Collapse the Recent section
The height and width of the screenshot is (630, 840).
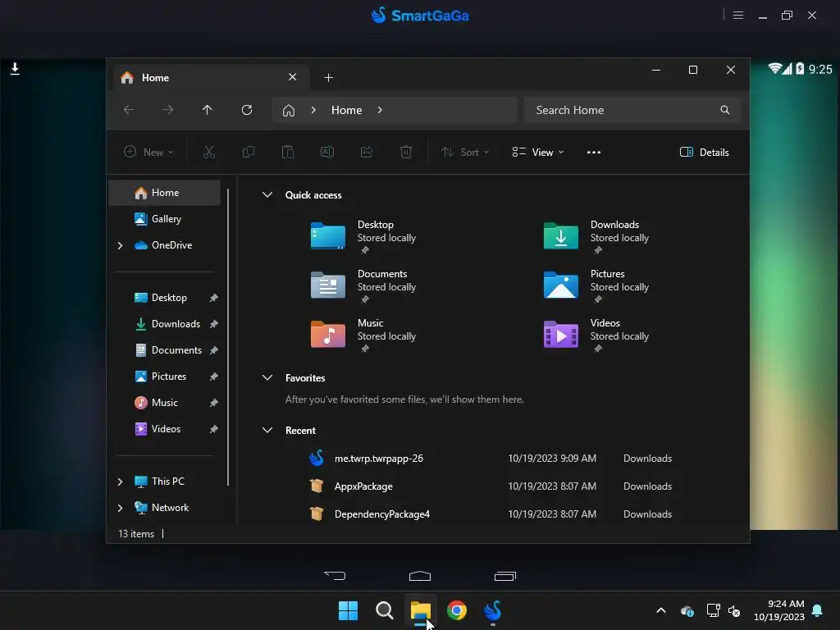click(267, 430)
